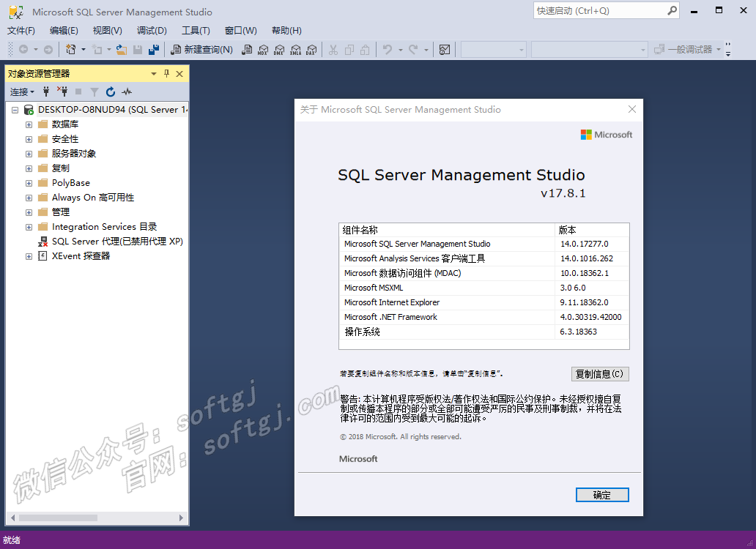Click the Connect Object Explorer plug icon
This screenshot has width=756, height=549.
click(46, 91)
